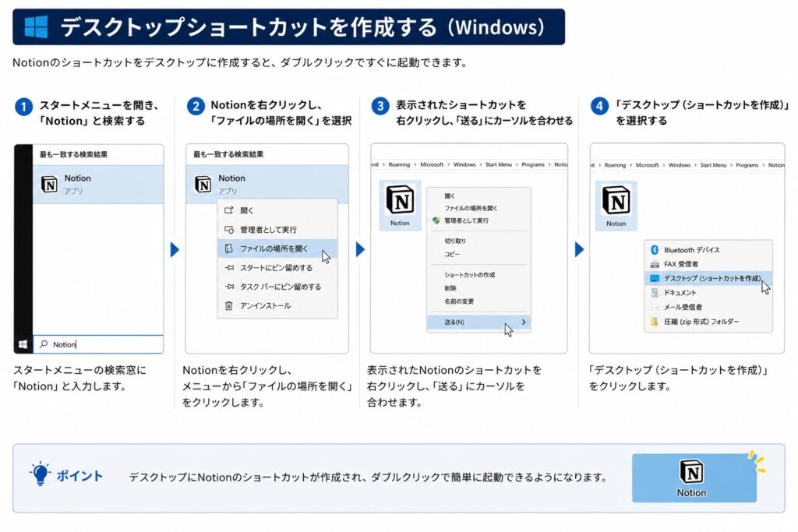Click the magnifier icon in the Notion search box
Image resolution: width=798 pixels, height=532 pixels.
44,344
